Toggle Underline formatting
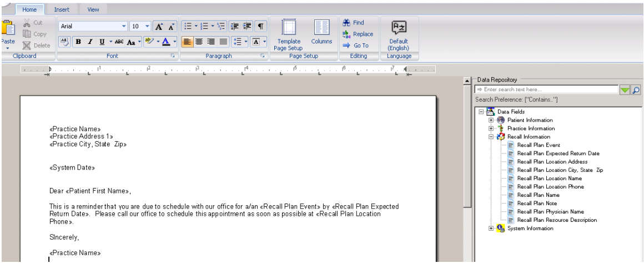 (102, 42)
